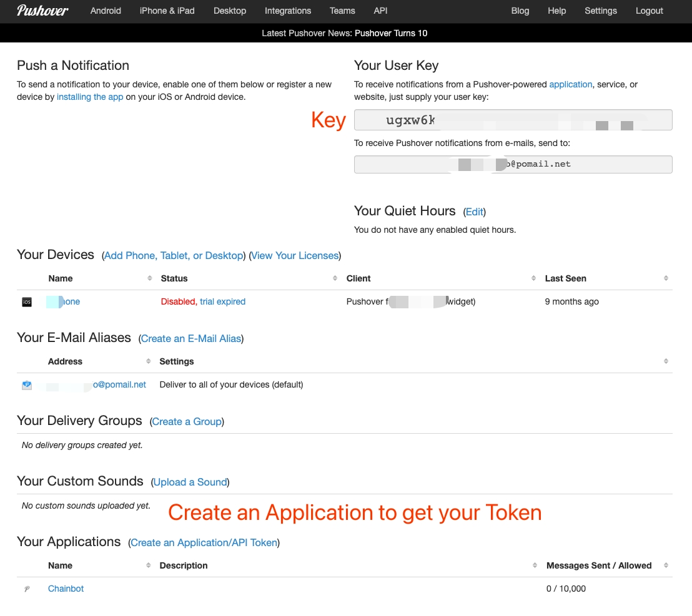
Task: Open the Android menu item
Action: coord(106,11)
